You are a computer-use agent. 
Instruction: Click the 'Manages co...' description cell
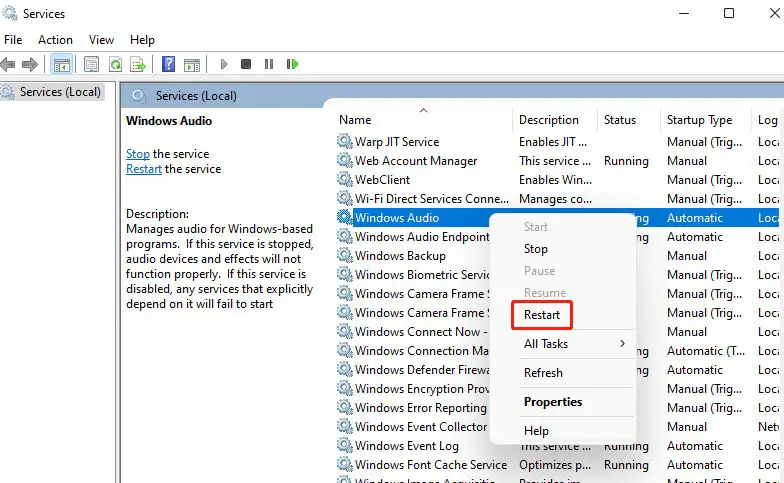tap(555, 199)
